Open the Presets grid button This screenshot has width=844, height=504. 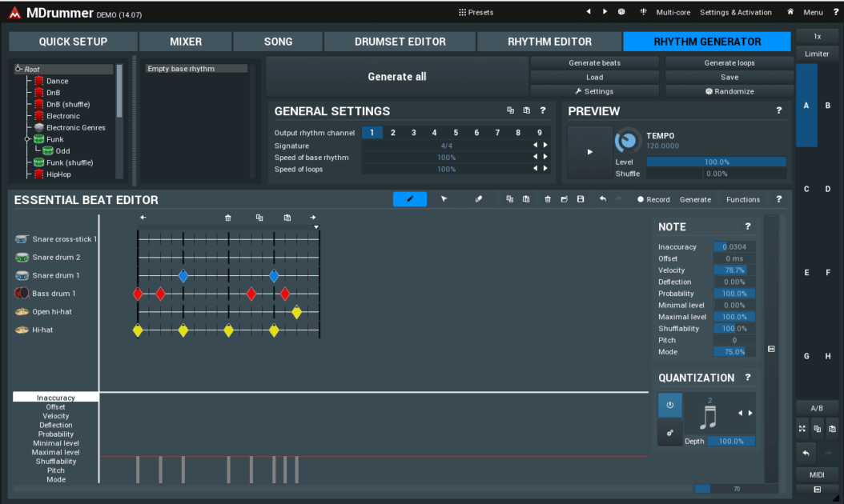(x=476, y=12)
